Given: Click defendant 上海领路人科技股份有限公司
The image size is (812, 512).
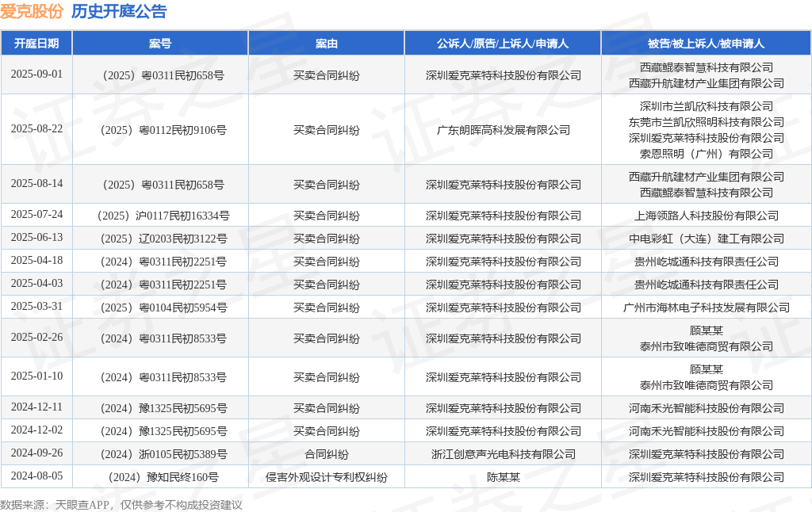Looking at the screenshot, I should click(707, 216).
